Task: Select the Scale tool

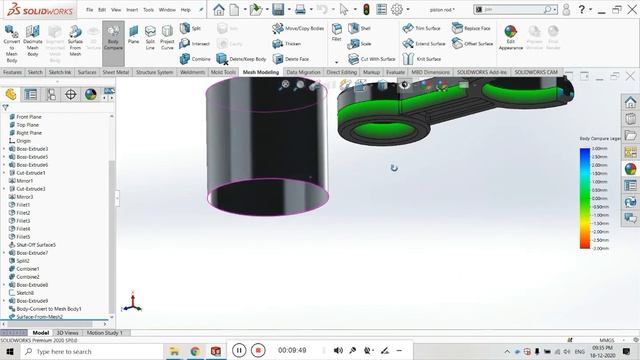Action: point(360,43)
